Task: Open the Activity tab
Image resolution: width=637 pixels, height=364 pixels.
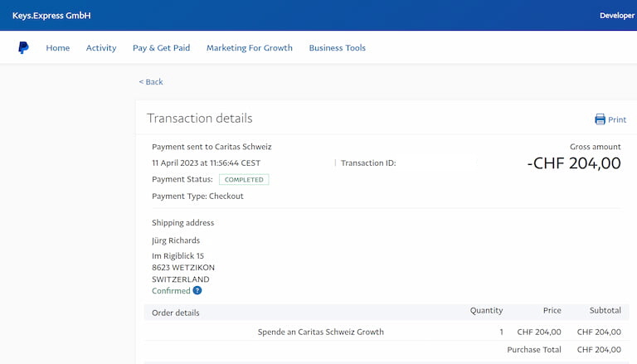Action: [x=101, y=48]
